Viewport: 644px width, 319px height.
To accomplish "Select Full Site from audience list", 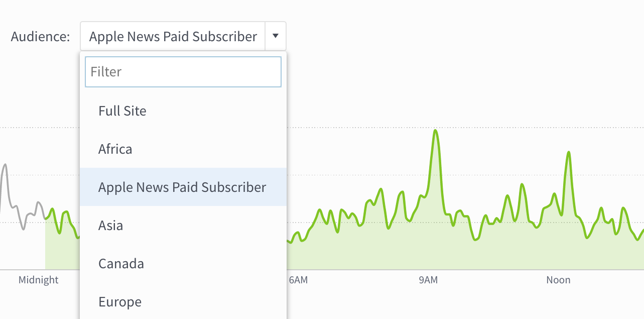I will pos(122,111).
